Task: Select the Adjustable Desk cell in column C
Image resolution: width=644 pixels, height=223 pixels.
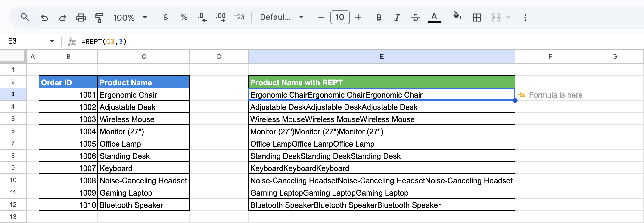Action: pos(143,107)
